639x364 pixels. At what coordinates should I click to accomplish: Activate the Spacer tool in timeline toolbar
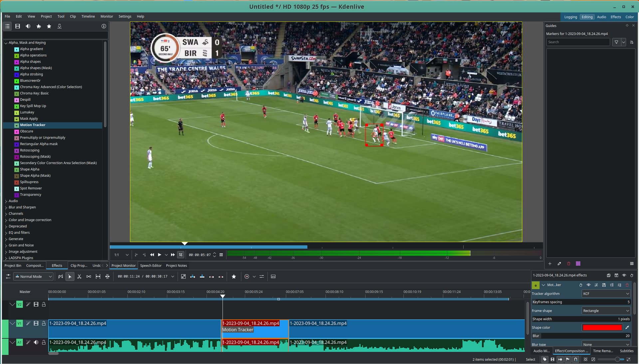click(x=89, y=276)
